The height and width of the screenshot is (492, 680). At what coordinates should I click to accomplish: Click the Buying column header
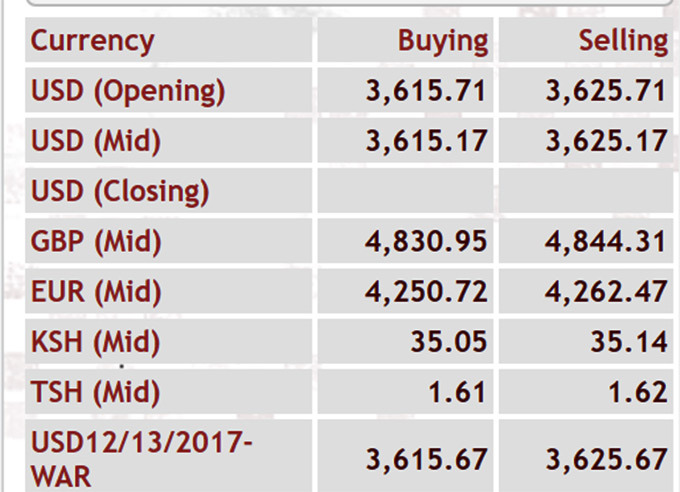(x=443, y=41)
